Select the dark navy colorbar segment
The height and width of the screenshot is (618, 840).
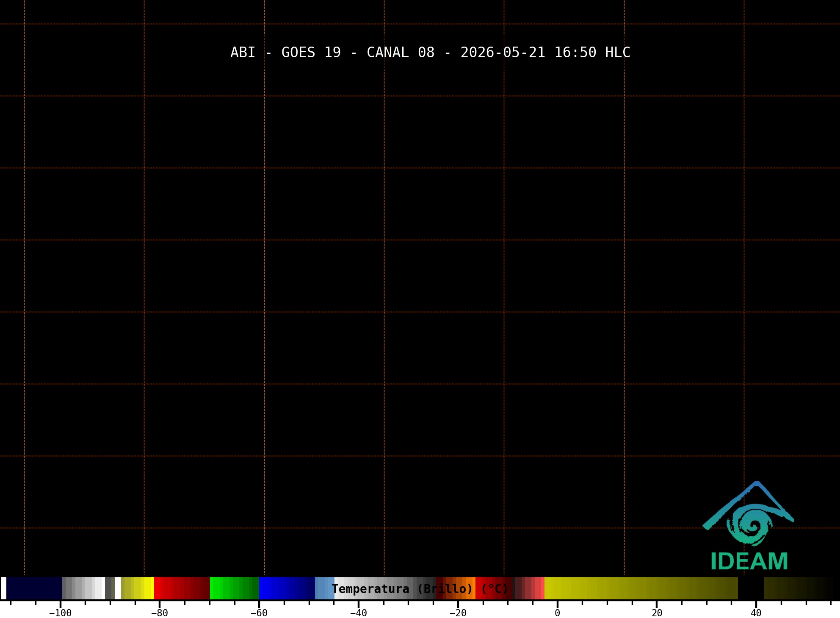(34, 588)
